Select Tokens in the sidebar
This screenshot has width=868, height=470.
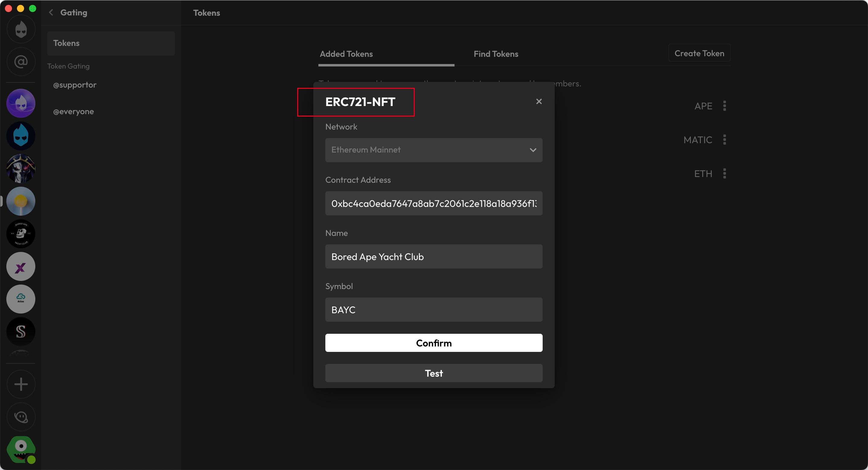pyautogui.click(x=111, y=43)
